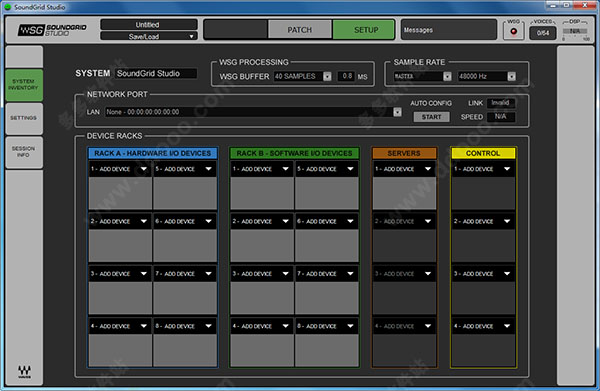The image size is (600, 391).
Task: Open Rack A slot 8 Add Device dropdown
Action: click(184, 326)
